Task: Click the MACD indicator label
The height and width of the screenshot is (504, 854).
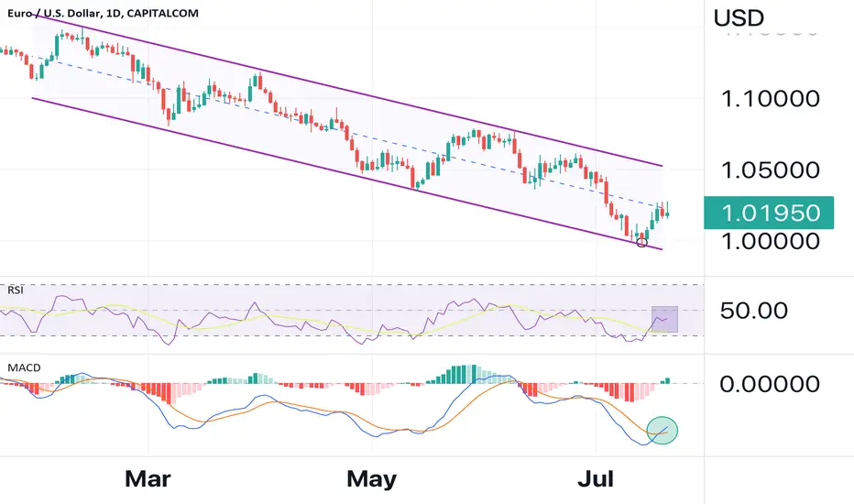Action: point(24,367)
